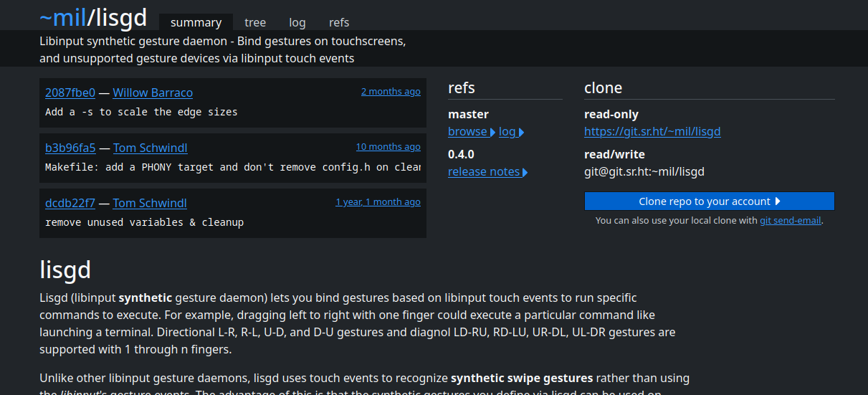868x395 pixels.
Task: Click the arrow icon beside master log
Action: click(x=521, y=133)
